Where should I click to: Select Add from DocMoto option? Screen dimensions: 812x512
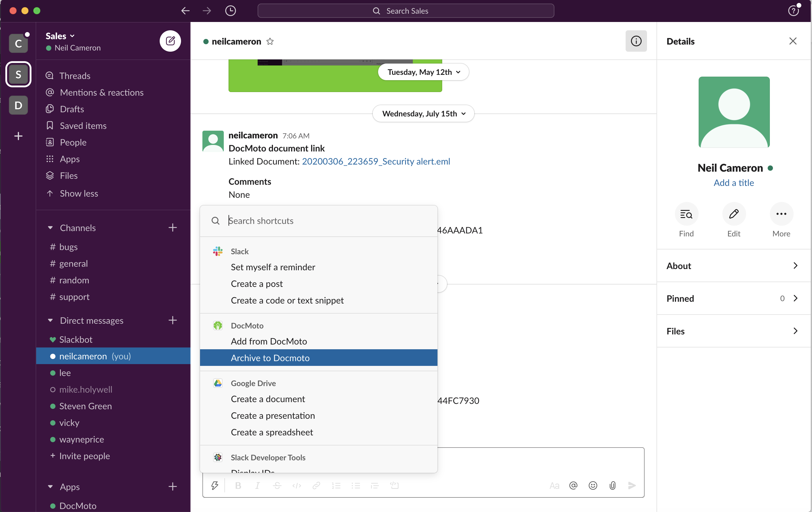tap(269, 341)
